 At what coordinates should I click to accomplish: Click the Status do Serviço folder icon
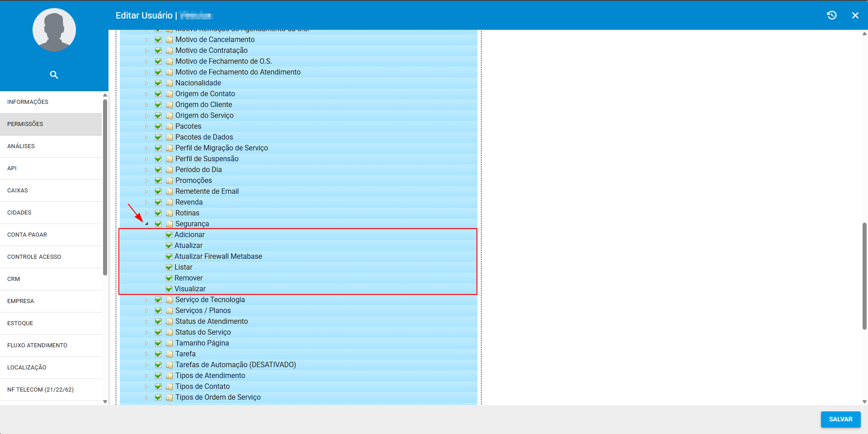pyautogui.click(x=170, y=332)
